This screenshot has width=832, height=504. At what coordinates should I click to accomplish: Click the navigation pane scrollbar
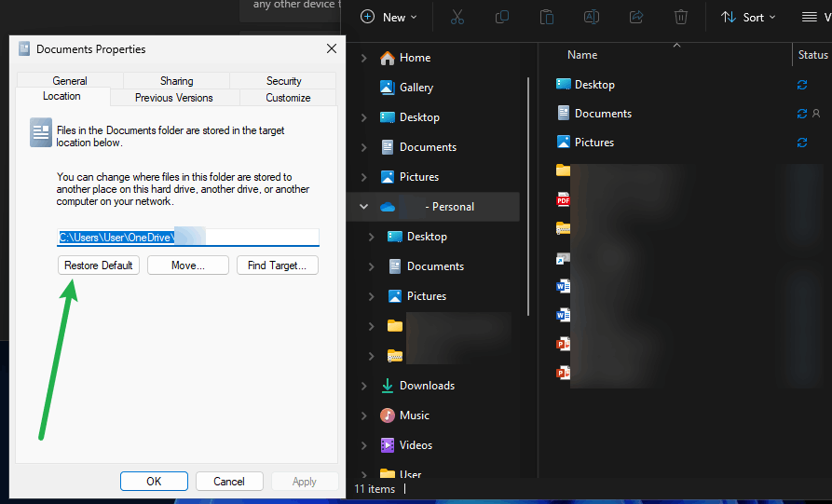[x=528, y=197]
